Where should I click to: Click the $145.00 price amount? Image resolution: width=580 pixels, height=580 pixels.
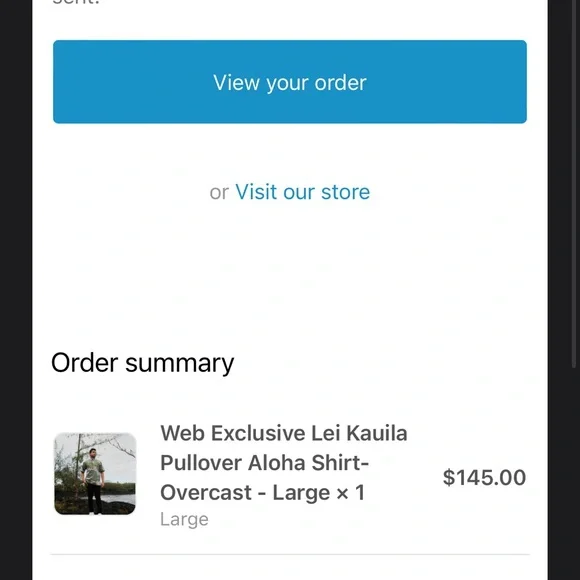point(484,477)
